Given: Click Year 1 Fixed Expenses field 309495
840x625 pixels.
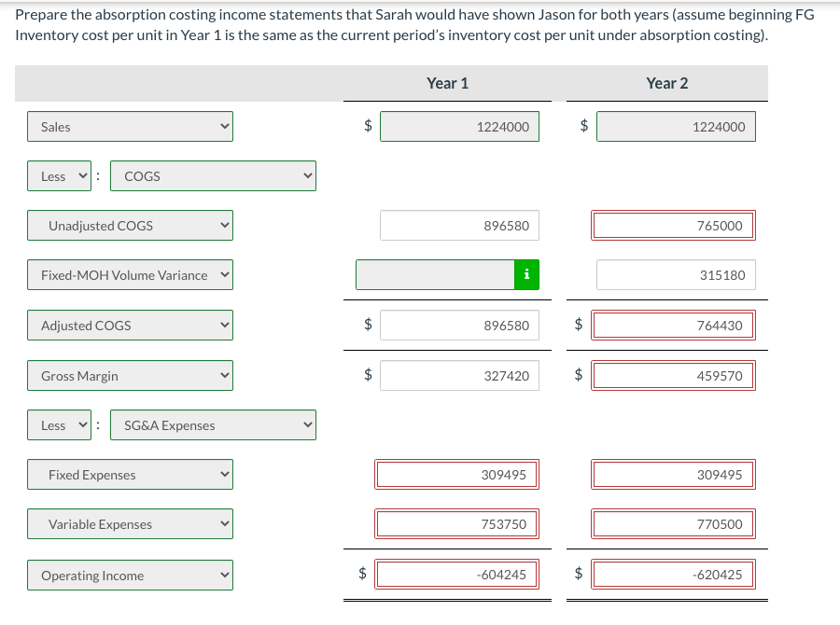Looking at the screenshot, I should pyautogui.click(x=457, y=475).
